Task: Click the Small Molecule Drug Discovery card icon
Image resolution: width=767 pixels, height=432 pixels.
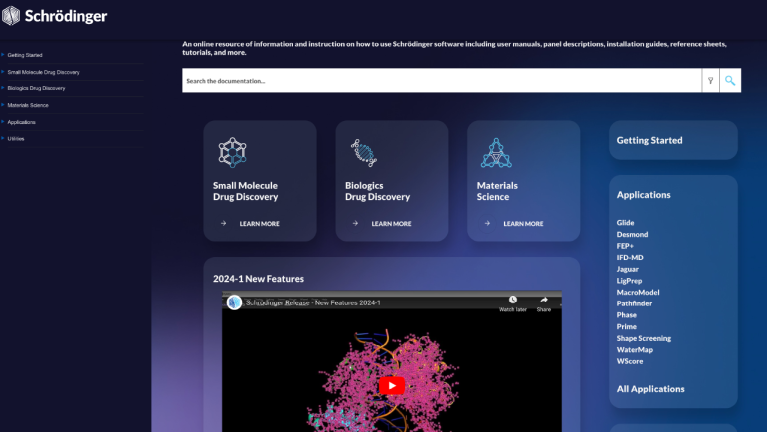Action: 232,152
